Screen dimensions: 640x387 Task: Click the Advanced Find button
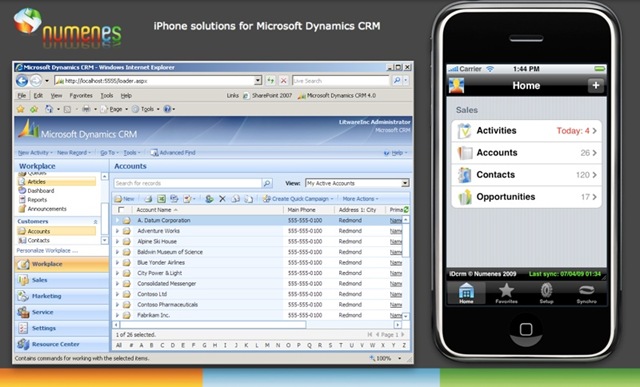click(173, 153)
